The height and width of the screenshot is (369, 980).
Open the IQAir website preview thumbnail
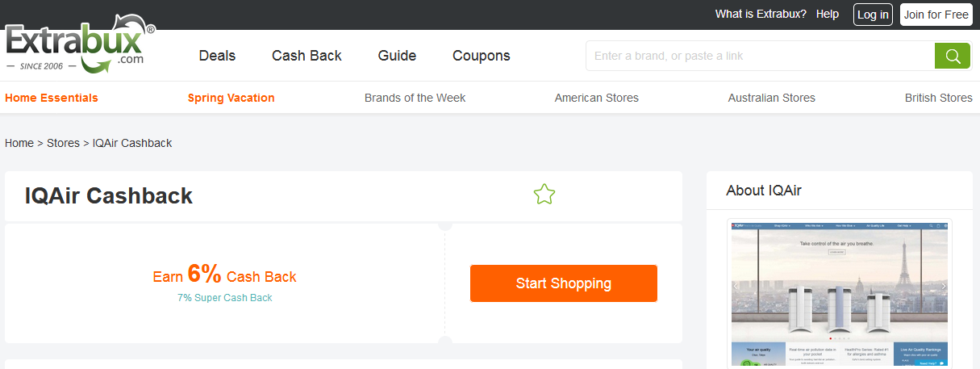tap(839, 293)
